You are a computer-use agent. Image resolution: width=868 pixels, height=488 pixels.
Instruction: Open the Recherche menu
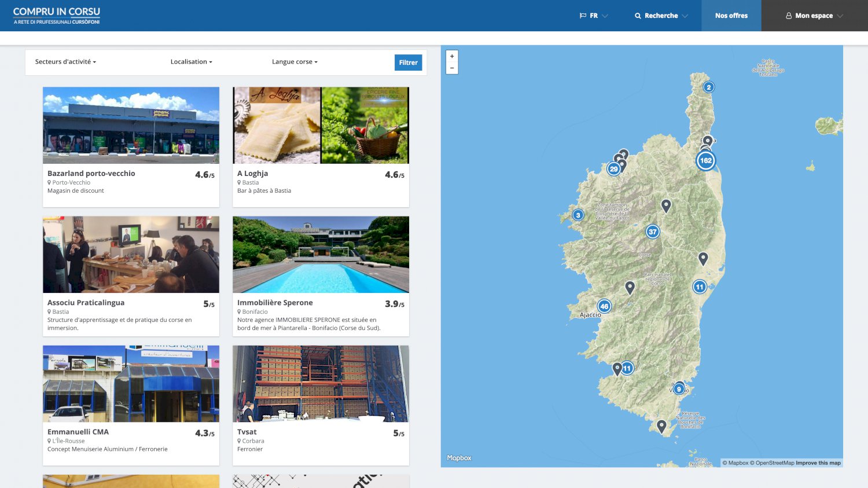[661, 16]
